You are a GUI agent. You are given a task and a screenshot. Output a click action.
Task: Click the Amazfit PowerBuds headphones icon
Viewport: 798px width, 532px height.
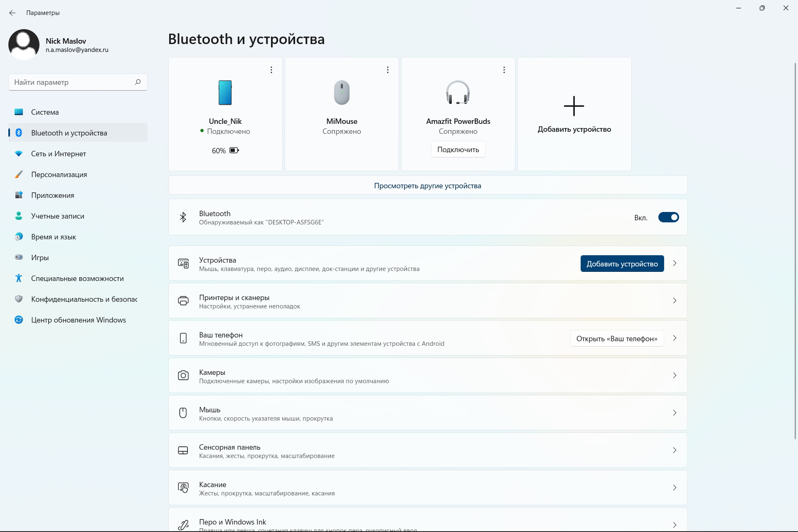(x=458, y=92)
